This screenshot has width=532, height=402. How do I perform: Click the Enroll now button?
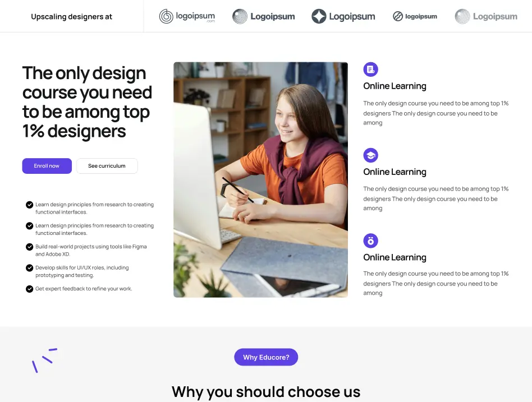(47, 166)
